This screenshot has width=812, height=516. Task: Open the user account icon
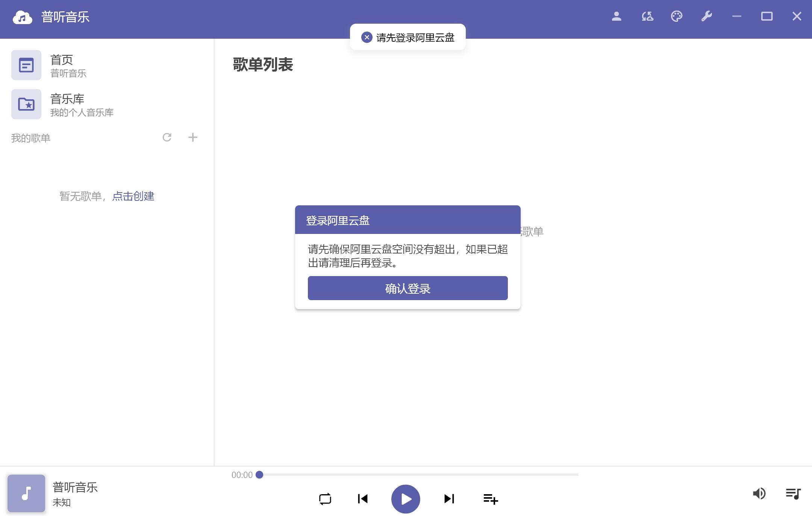tap(617, 16)
